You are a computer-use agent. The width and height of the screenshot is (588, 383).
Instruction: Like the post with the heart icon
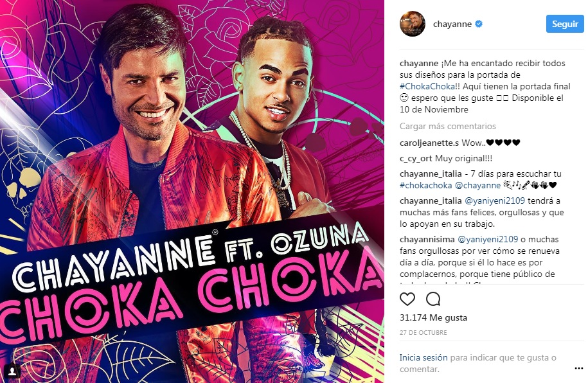point(407,299)
